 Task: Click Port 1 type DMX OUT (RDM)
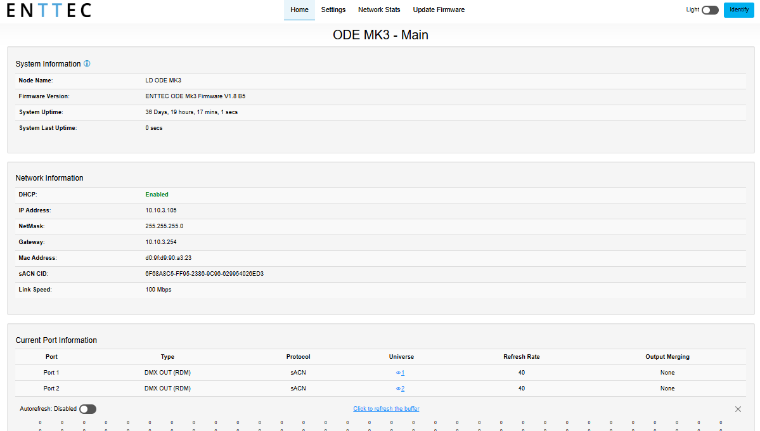167,373
